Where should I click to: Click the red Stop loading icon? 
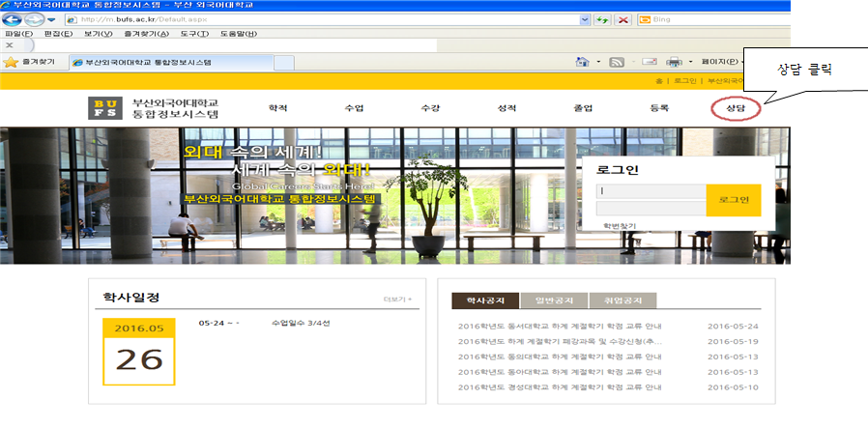[624, 19]
